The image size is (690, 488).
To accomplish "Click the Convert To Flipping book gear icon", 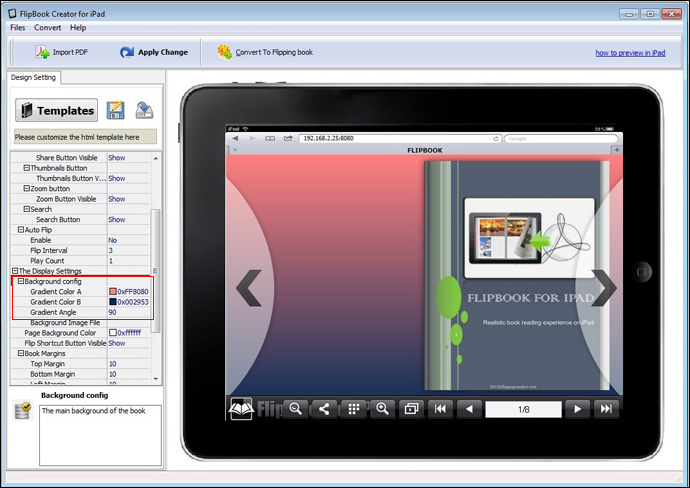I will 224,52.
